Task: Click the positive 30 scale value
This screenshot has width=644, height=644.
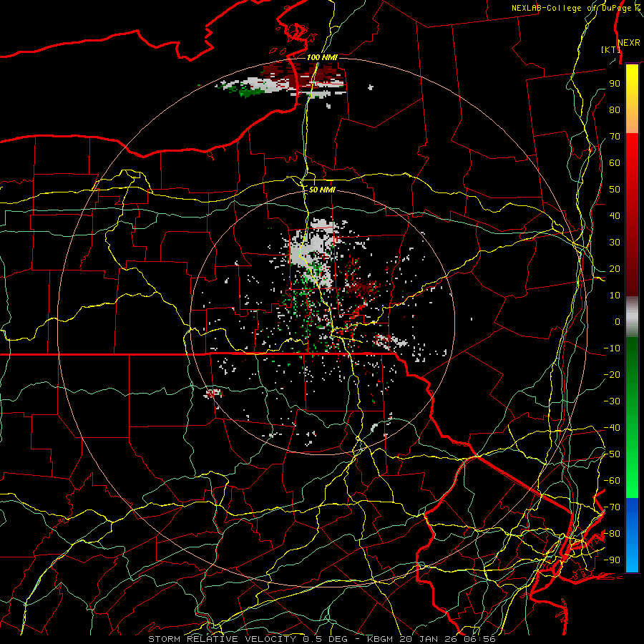Action: coord(615,243)
